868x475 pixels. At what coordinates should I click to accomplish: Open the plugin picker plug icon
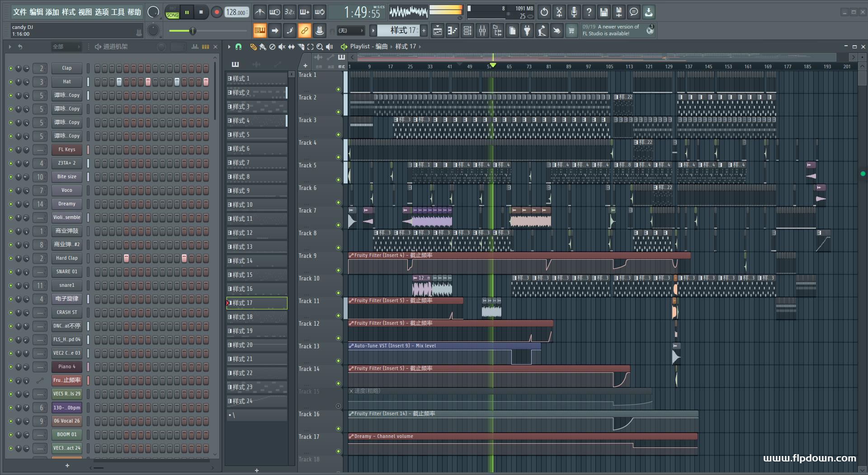527,30
